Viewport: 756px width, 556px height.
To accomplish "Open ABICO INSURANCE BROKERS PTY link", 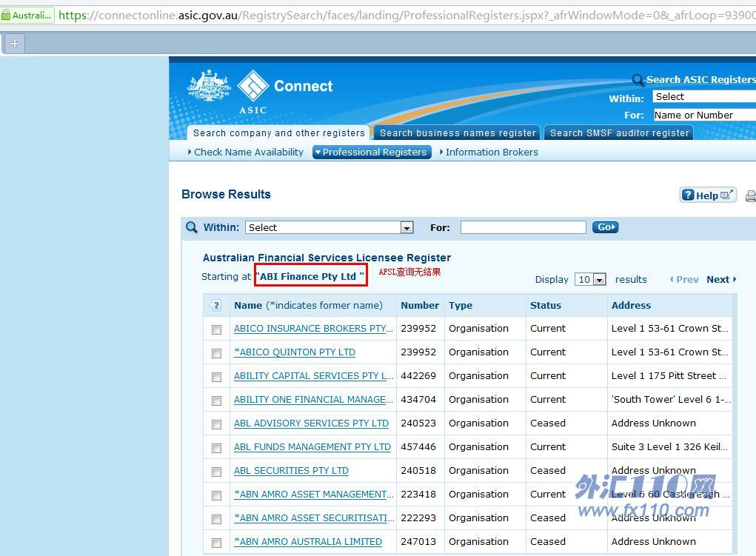I will [313, 329].
